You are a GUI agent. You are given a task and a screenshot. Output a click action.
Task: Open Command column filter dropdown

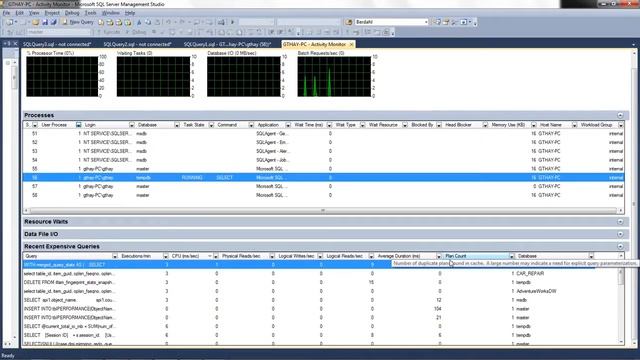[251, 125]
